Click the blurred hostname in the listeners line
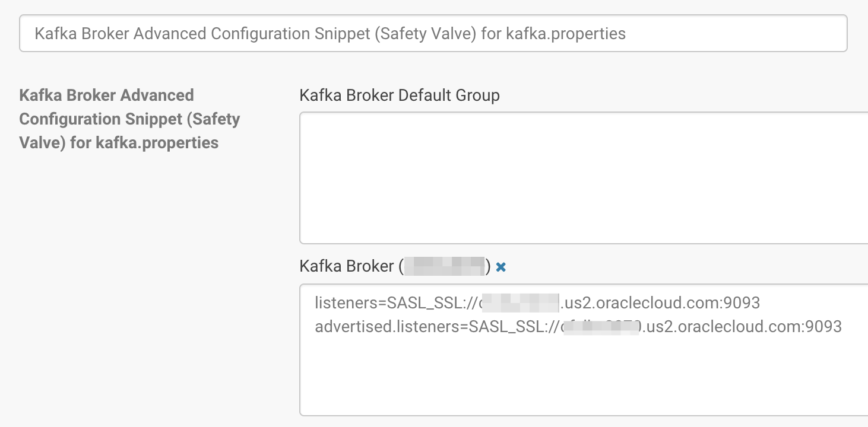Screen dimensions: 868x427 [x=519, y=304]
